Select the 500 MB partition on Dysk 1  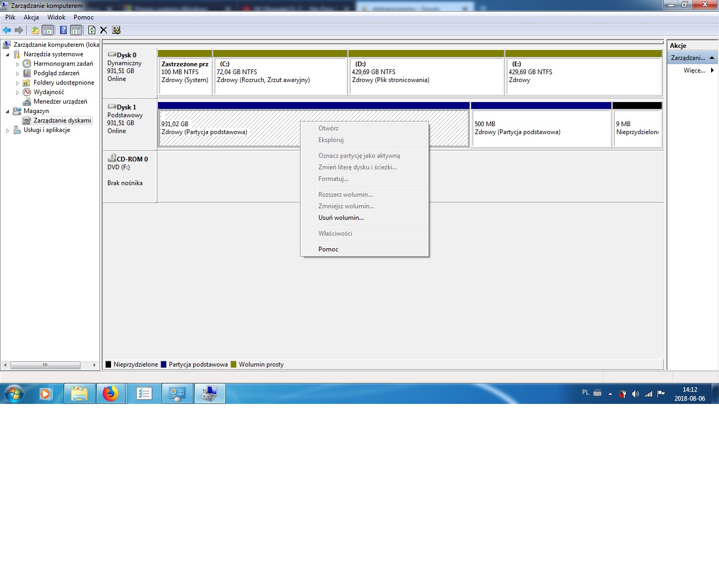click(541, 128)
